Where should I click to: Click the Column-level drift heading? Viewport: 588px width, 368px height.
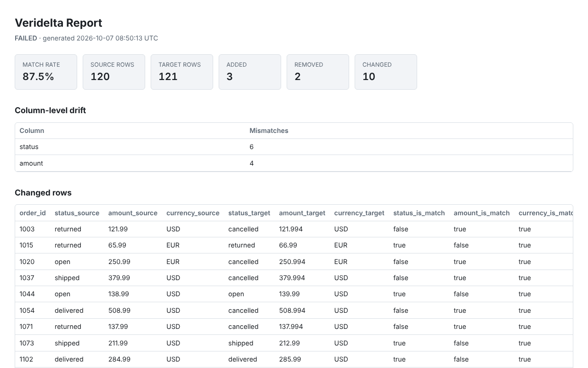(51, 110)
